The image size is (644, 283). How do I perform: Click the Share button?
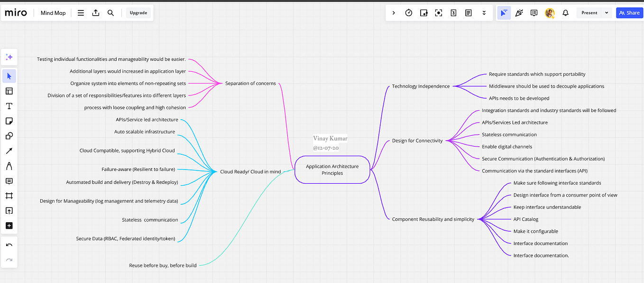click(x=629, y=13)
